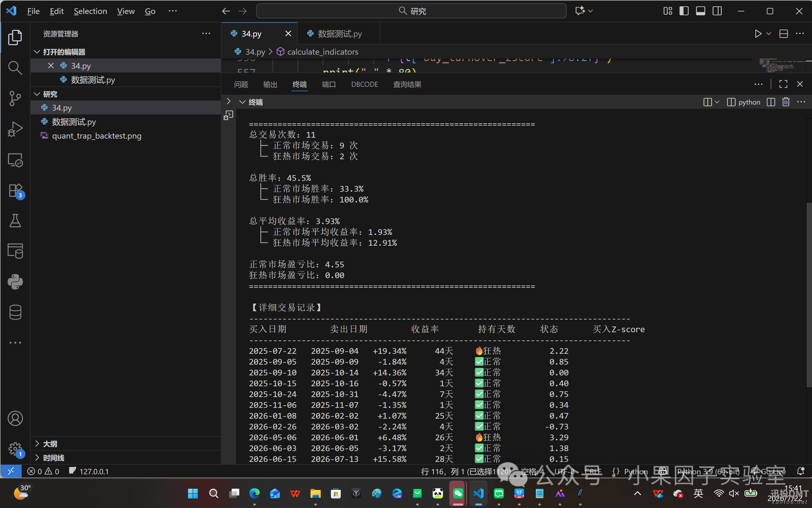The image size is (812, 508).
Task: Switch to the 输出 panel tab
Action: tap(270, 84)
